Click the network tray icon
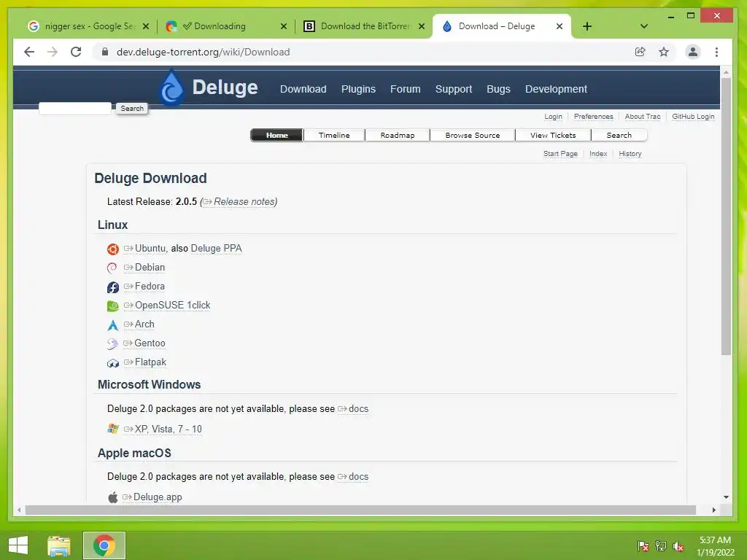 pos(661,546)
